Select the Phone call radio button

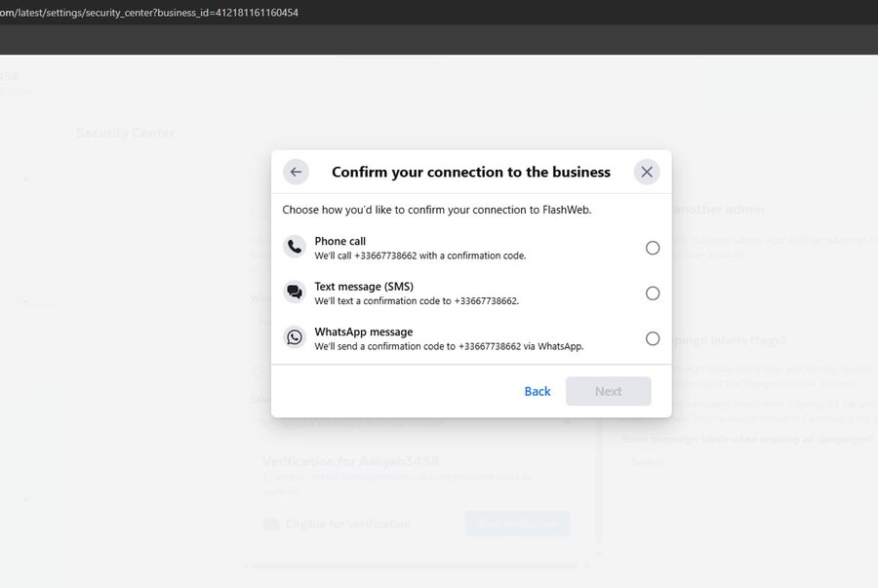[653, 248]
